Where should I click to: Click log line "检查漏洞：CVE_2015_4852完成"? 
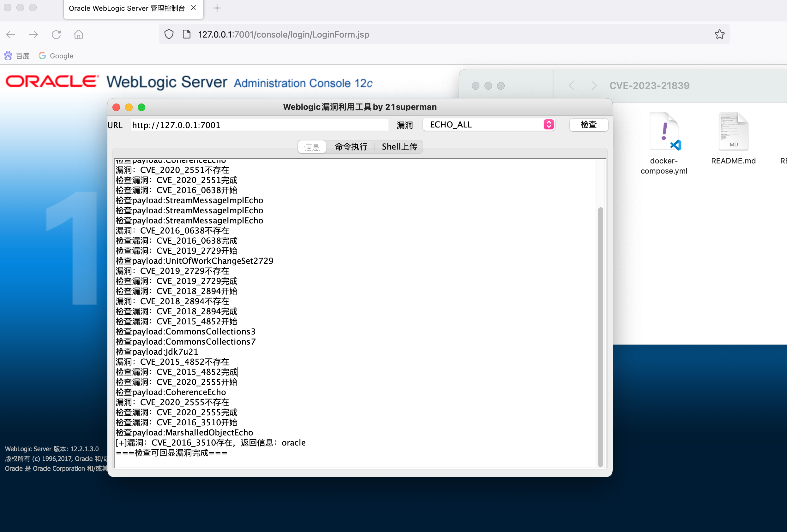click(177, 372)
